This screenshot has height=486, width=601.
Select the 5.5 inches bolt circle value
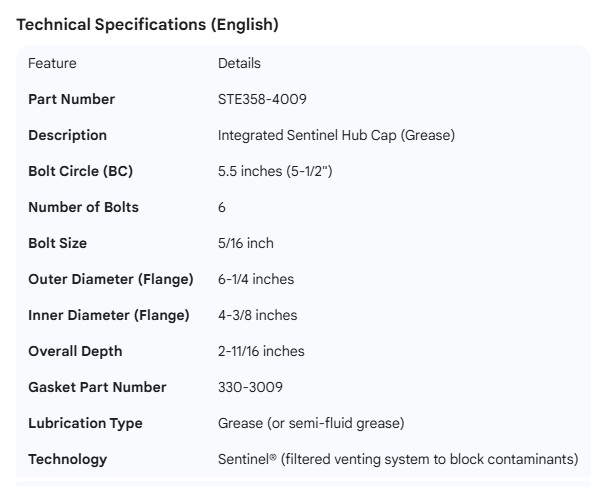(275, 171)
